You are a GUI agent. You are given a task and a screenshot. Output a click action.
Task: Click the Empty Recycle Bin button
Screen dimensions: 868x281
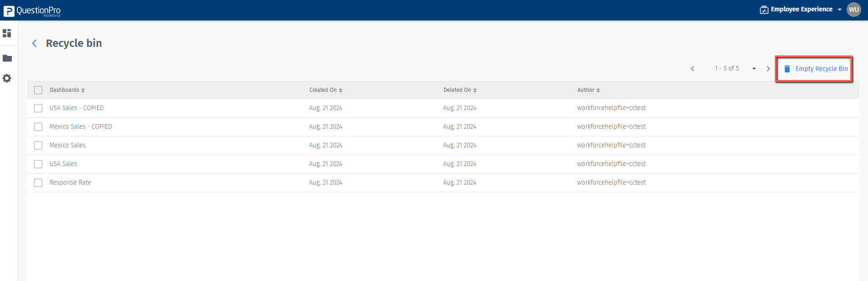[821, 69]
